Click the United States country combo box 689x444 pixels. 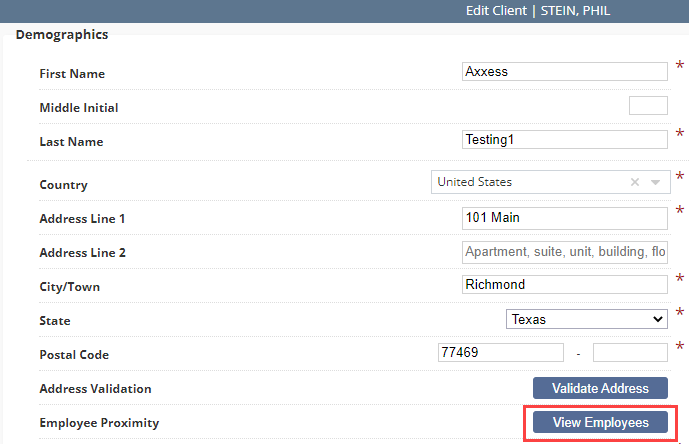point(551,182)
